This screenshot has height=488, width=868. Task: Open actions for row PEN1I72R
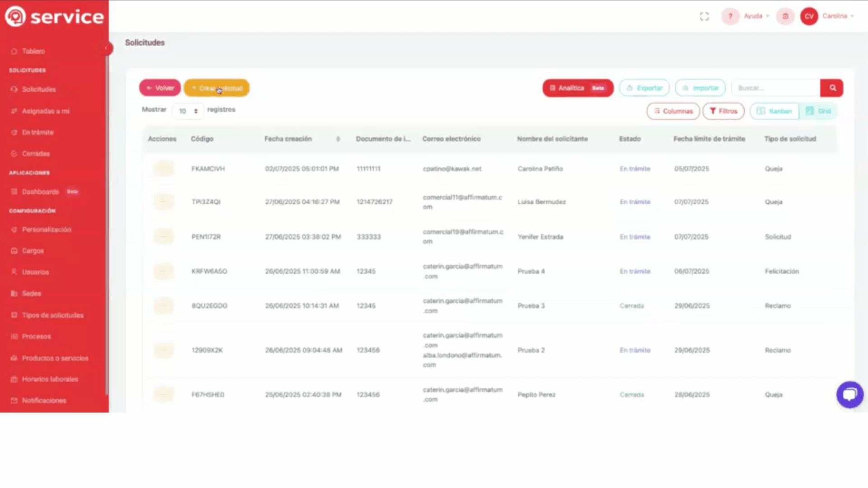click(x=164, y=236)
